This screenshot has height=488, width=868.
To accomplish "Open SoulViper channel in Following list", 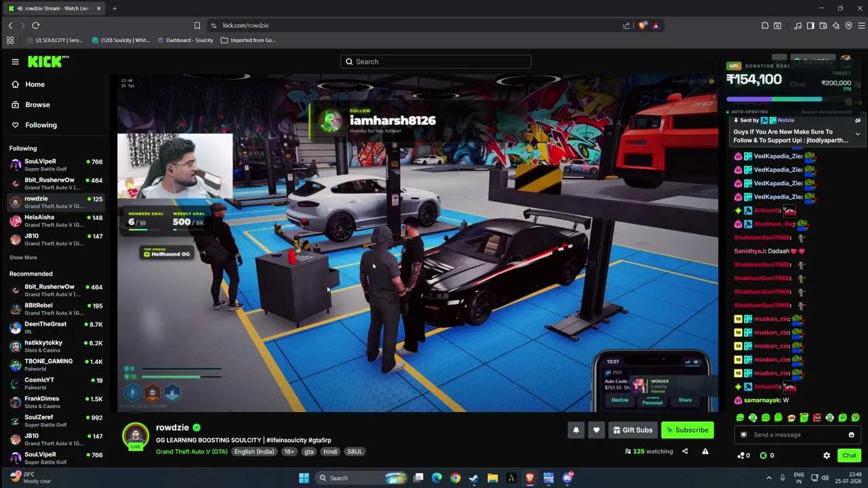I will coord(56,165).
